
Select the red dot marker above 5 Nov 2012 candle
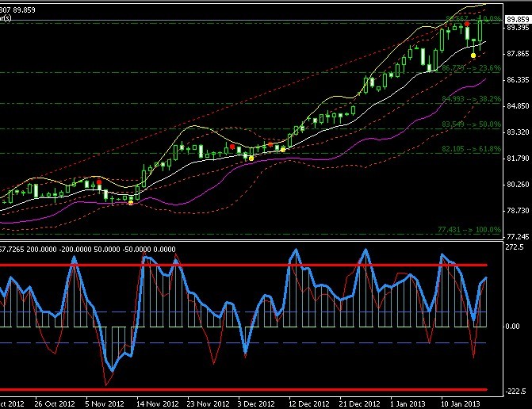tap(99, 182)
